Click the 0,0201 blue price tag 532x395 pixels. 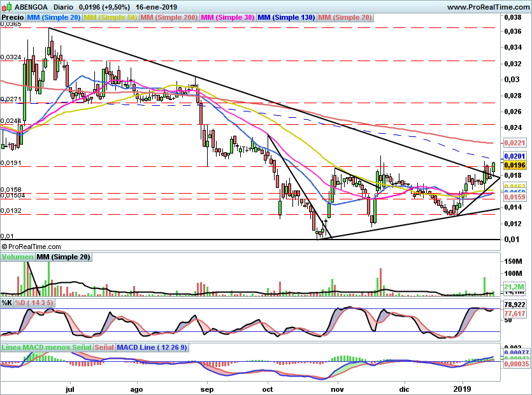[x=515, y=156]
